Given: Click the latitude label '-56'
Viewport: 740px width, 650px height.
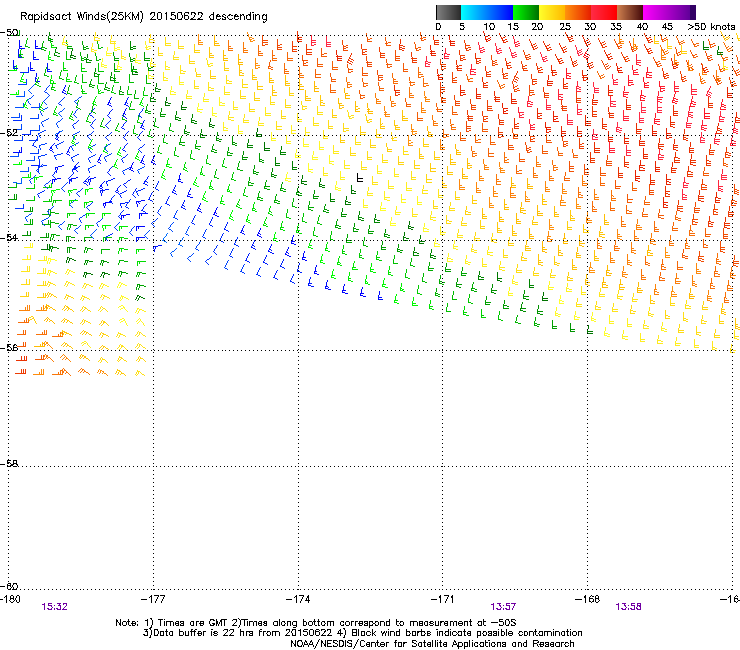Looking at the screenshot, I should tap(9, 347).
